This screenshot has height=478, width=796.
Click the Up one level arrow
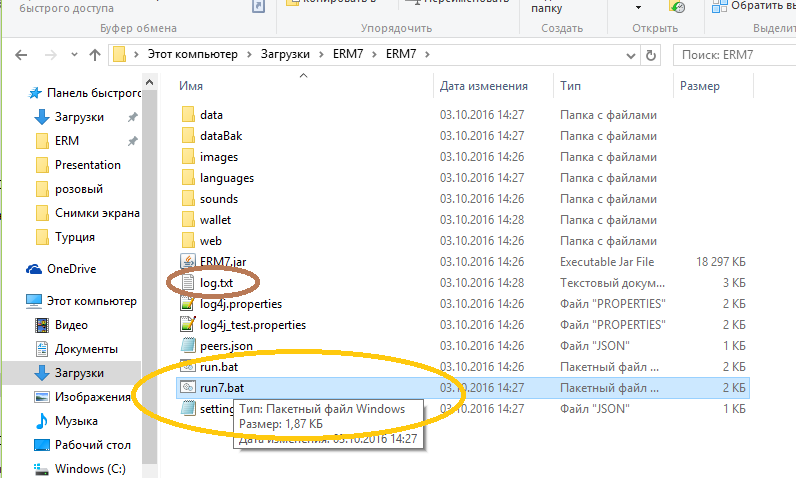[94, 55]
